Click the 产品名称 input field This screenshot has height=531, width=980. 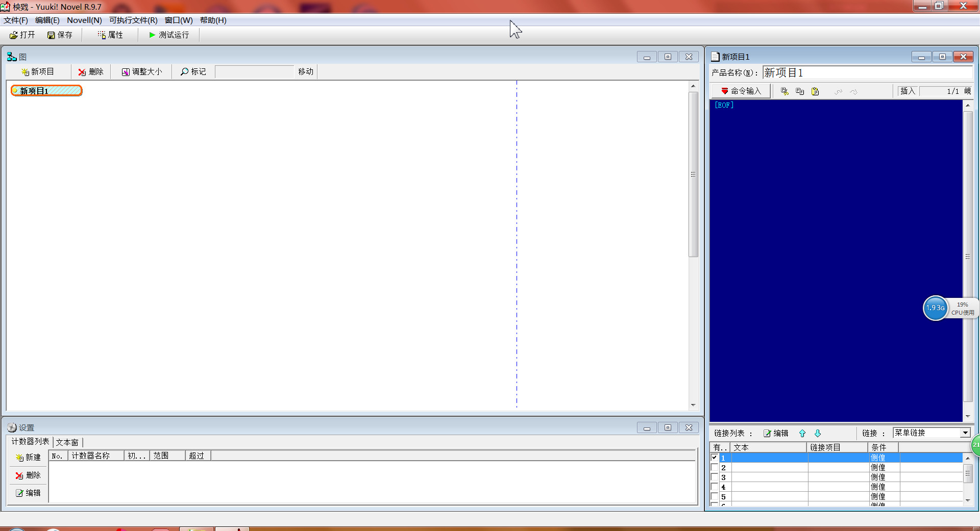(x=868, y=73)
